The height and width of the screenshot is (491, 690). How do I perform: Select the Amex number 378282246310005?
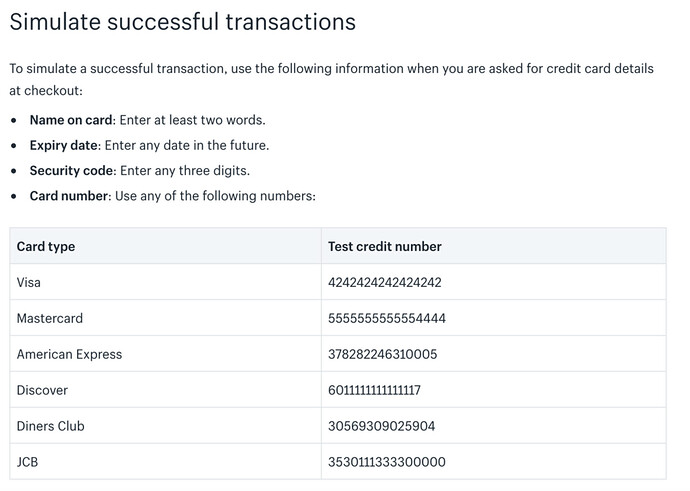click(382, 354)
